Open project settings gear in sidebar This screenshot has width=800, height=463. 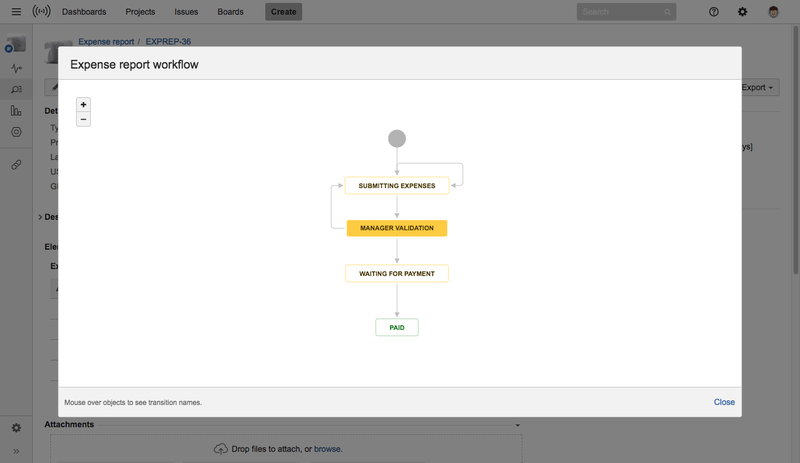tap(16, 428)
